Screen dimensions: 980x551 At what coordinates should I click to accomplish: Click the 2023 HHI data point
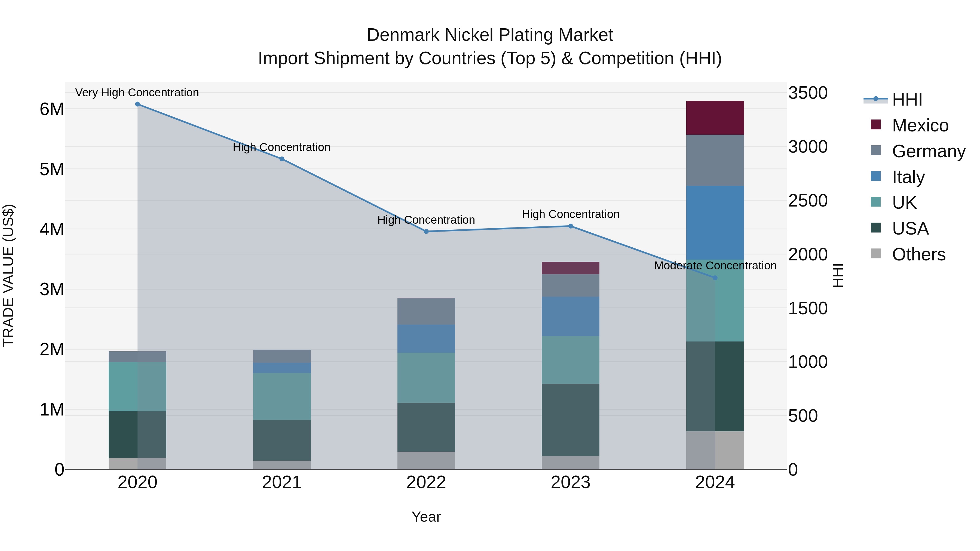pyautogui.click(x=571, y=226)
